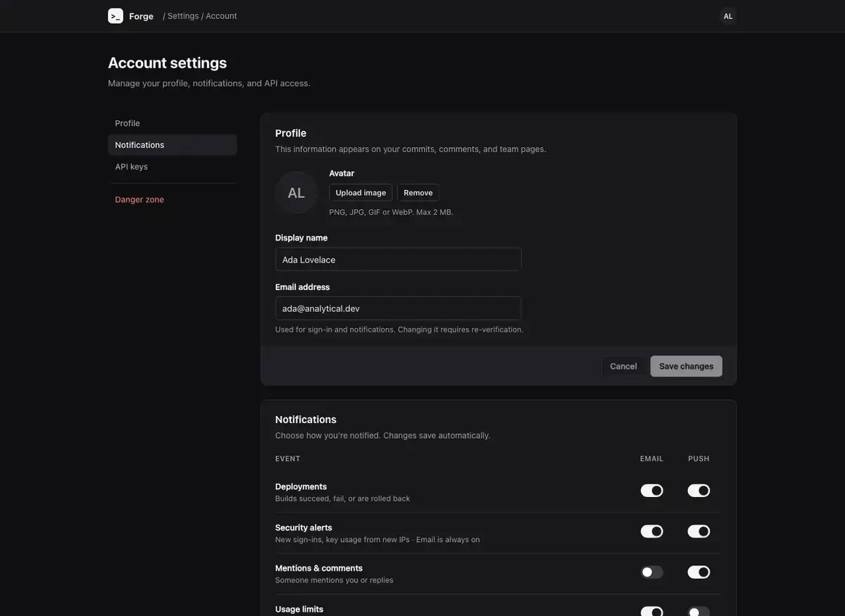Go to Danger zone section

[173, 200]
